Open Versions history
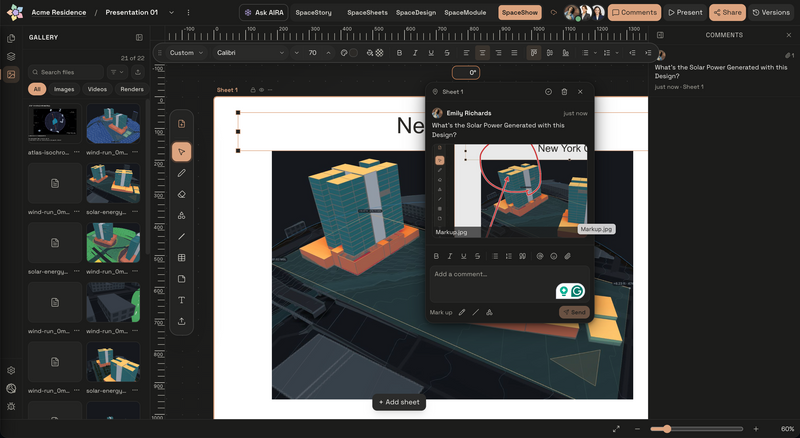 [x=771, y=12]
